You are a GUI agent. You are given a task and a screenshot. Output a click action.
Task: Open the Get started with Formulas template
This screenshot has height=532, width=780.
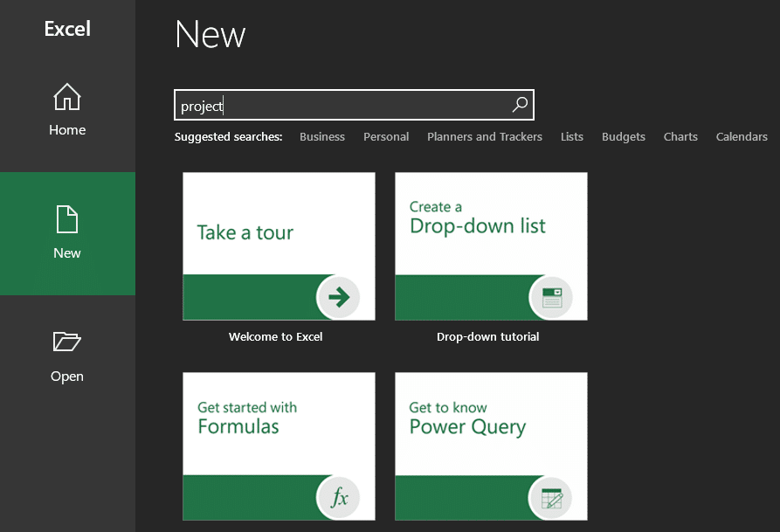coord(279,446)
